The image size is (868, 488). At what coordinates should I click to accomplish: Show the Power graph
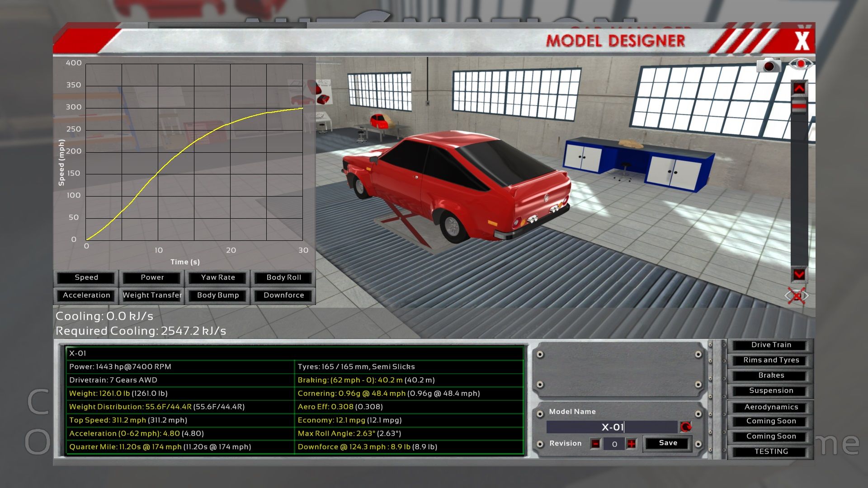point(152,277)
